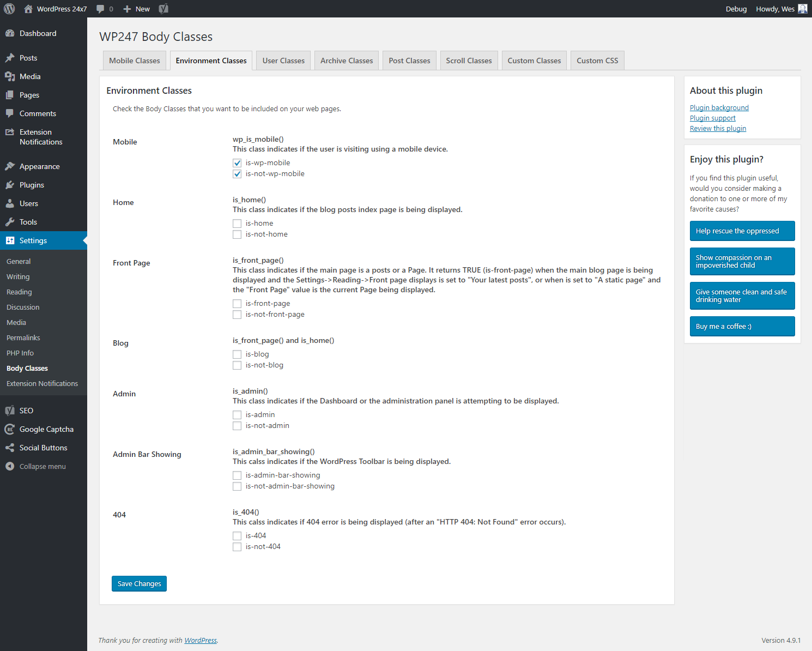Click the Collapse menu arrow icon
Viewport: 812px width, 651px height.
pos(10,466)
